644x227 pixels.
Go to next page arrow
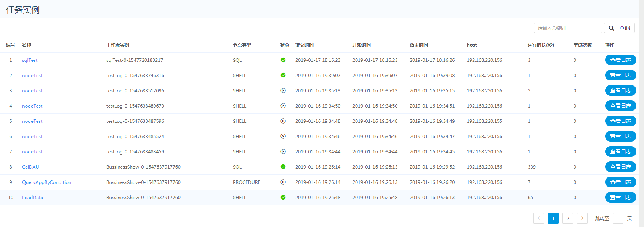point(582,218)
